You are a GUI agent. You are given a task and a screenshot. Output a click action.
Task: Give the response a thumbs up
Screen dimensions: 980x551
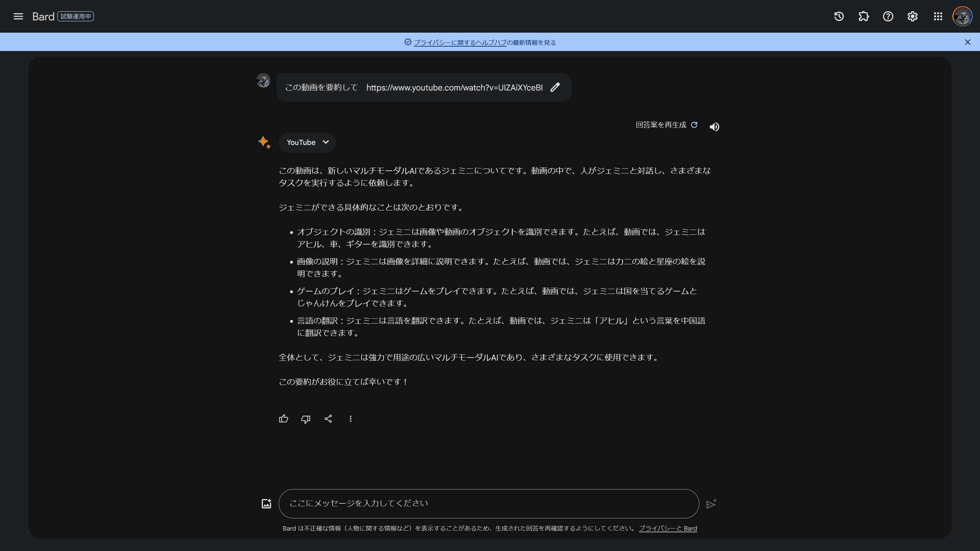coord(283,419)
